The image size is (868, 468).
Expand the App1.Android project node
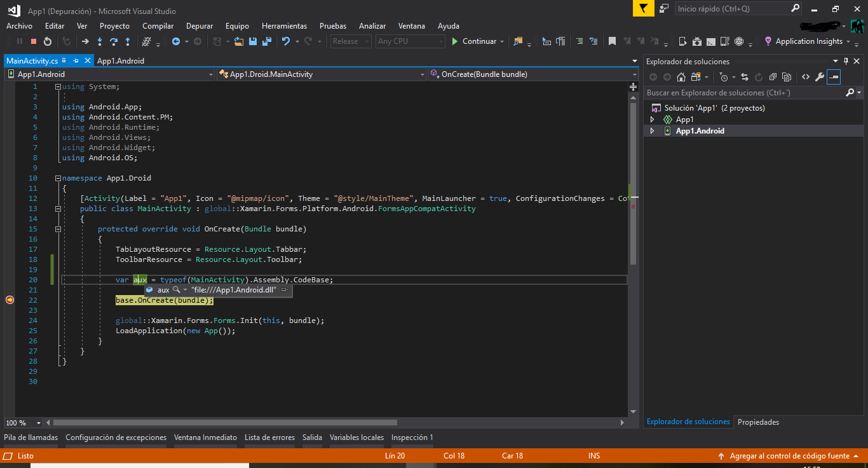pos(652,131)
